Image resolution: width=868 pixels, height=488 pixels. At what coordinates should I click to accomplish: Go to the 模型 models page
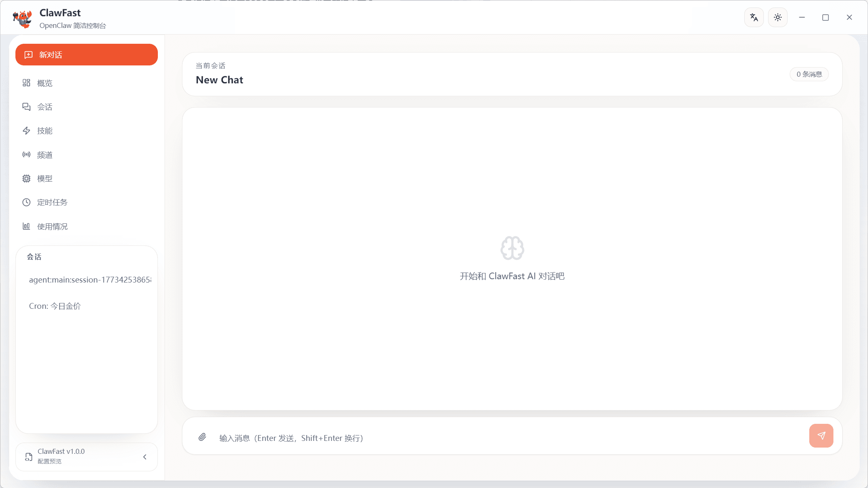click(x=45, y=179)
